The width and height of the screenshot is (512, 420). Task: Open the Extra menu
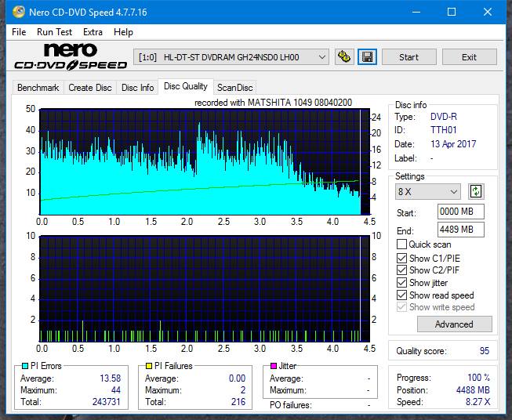[93, 32]
